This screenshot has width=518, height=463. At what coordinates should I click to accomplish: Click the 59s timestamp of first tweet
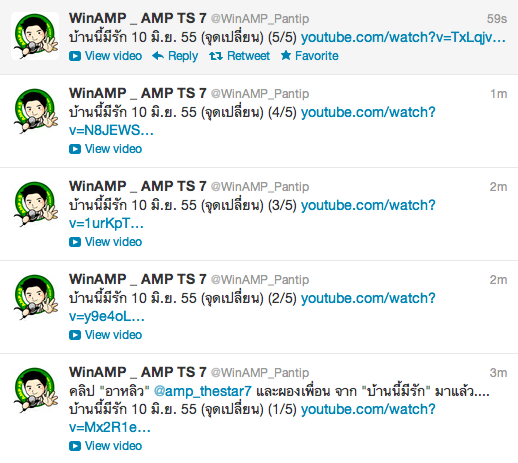coord(497,19)
